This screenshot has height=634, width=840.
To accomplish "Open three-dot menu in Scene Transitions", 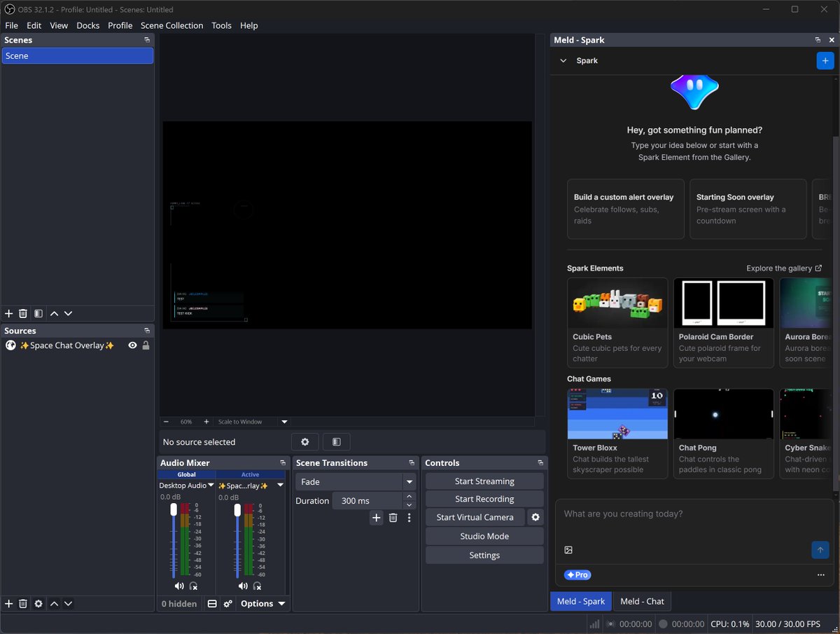I will pos(409,518).
